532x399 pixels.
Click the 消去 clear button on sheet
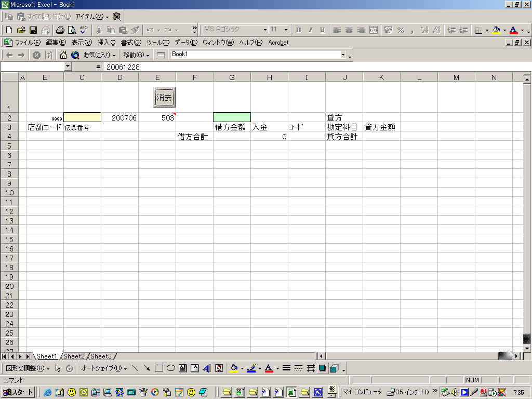(164, 97)
